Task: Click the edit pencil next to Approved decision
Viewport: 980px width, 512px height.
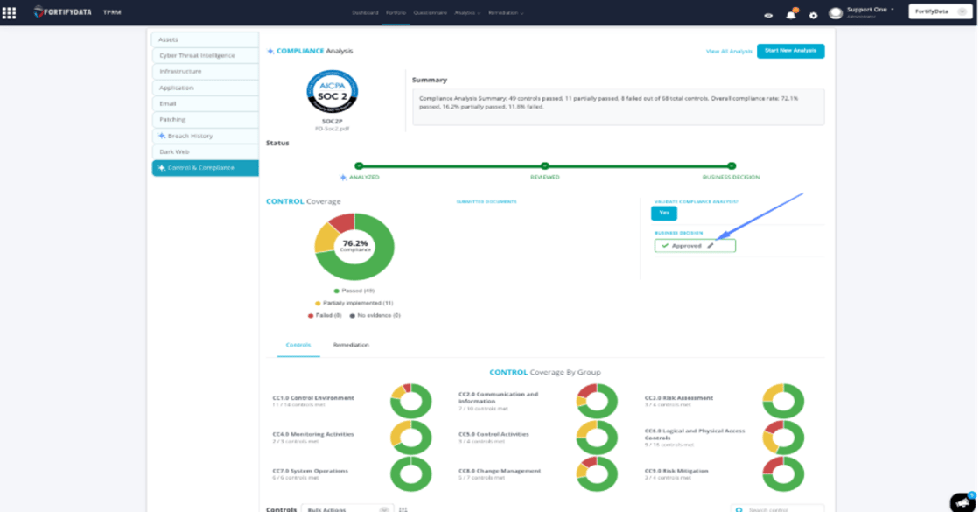Action: 712,246
